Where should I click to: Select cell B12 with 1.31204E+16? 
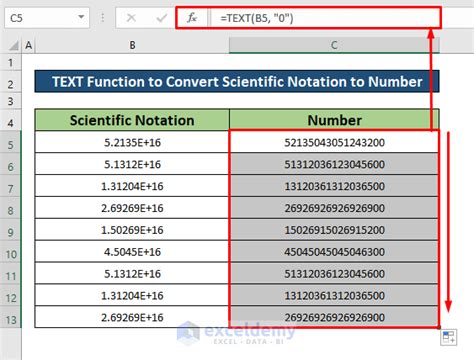point(132,296)
